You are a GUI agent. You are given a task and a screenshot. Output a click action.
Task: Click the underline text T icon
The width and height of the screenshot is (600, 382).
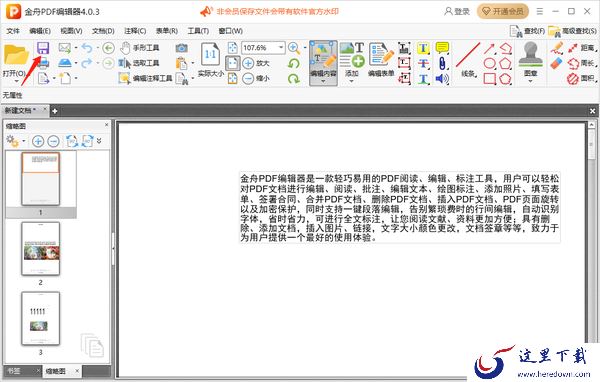(423, 79)
